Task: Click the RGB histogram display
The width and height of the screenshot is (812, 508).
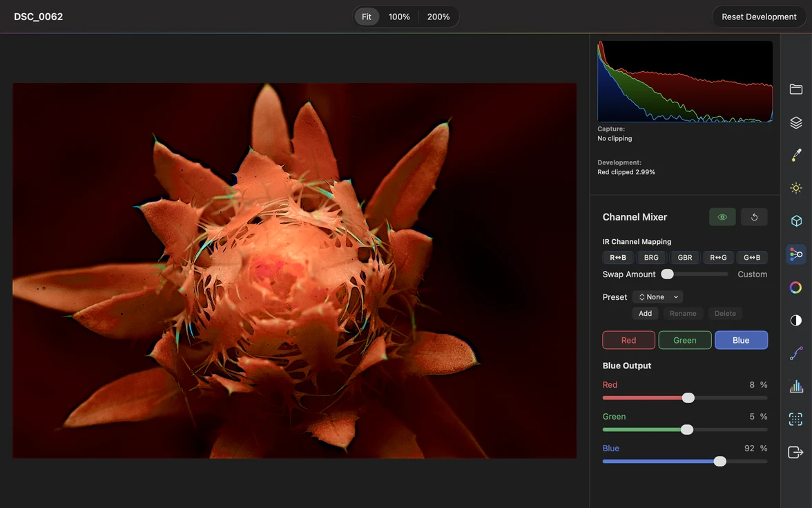Action: coord(685,82)
